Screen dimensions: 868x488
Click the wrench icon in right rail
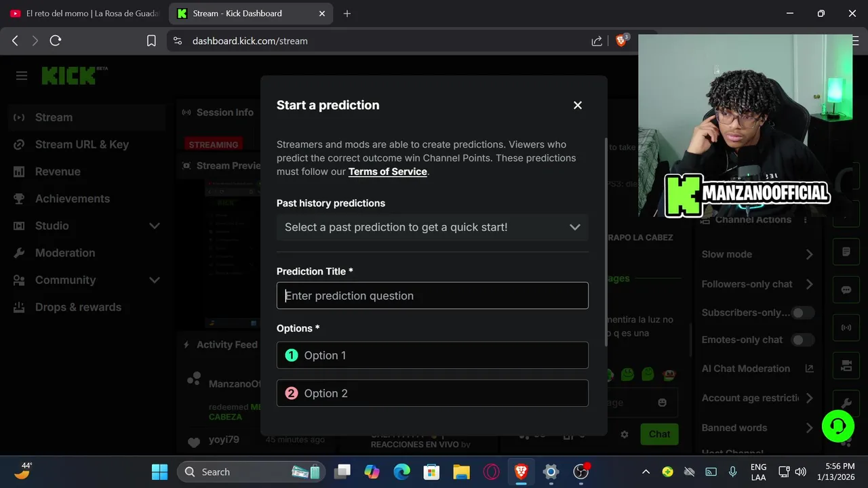(x=846, y=403)
